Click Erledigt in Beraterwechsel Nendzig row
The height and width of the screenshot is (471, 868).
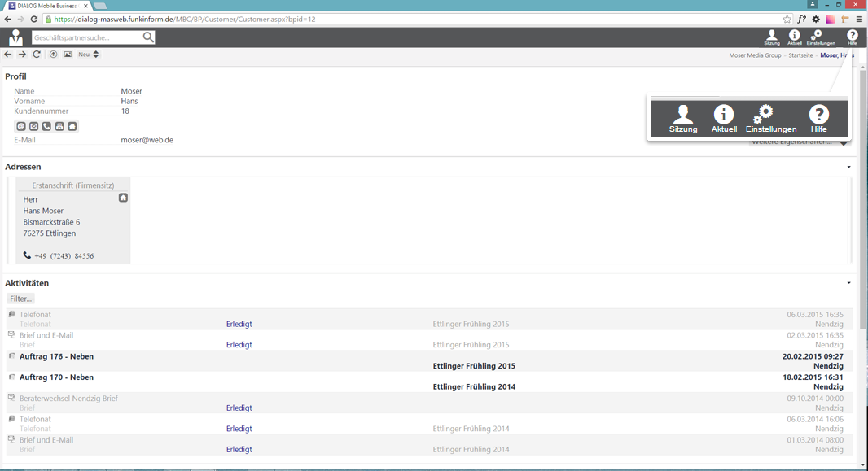pyautogui.click(x=239, y=408)
